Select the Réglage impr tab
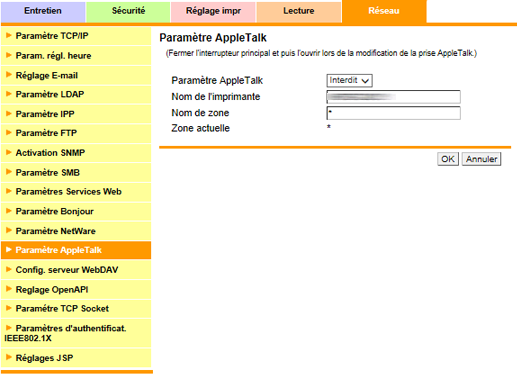Image resolution: width=517 pixels, height=392 pixels. (213, 11)
